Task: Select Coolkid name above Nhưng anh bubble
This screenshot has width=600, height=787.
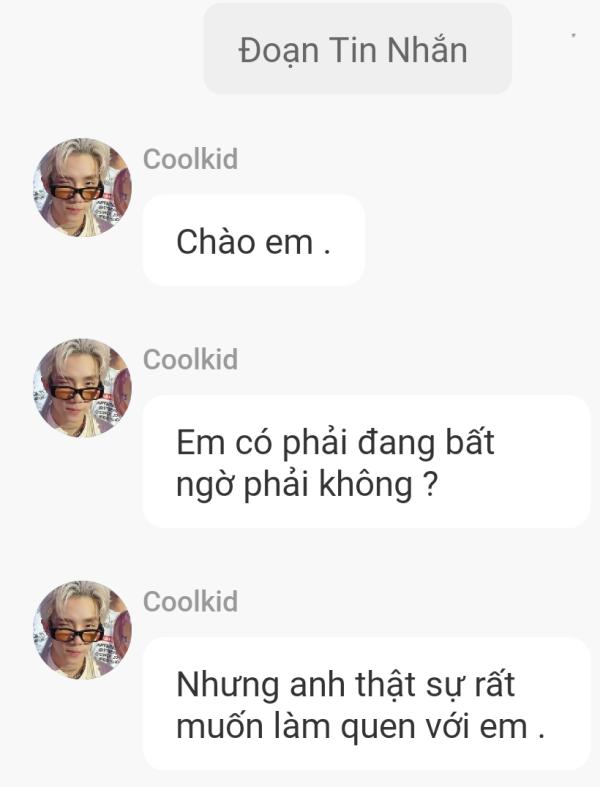Action: 190,601
